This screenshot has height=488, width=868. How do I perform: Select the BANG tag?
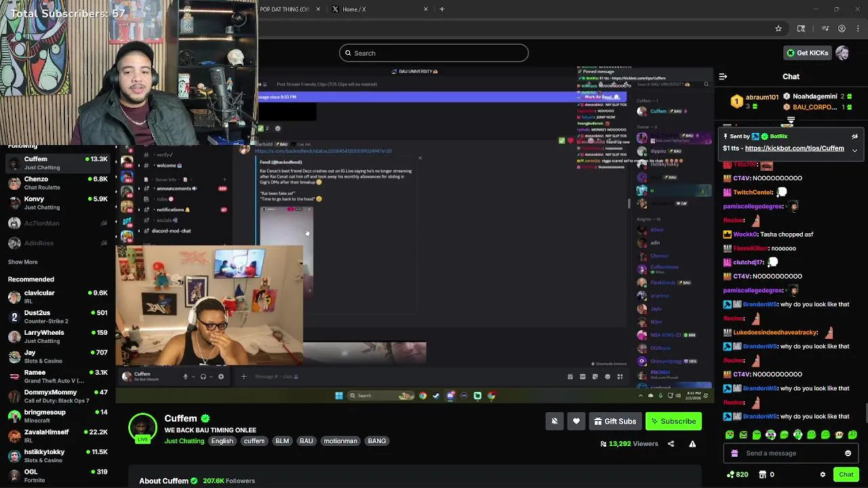pos(377,441)
